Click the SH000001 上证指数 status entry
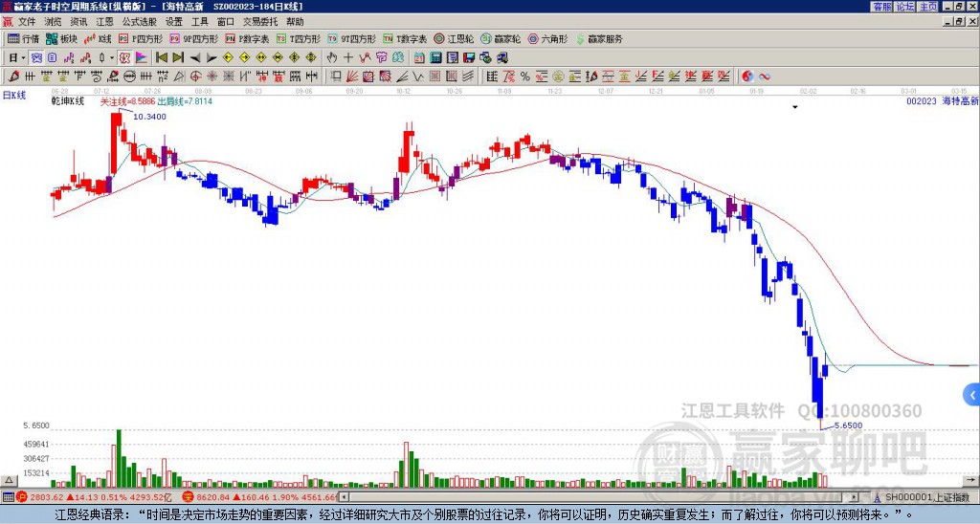 pyautogui.click(x=926, y=497)
